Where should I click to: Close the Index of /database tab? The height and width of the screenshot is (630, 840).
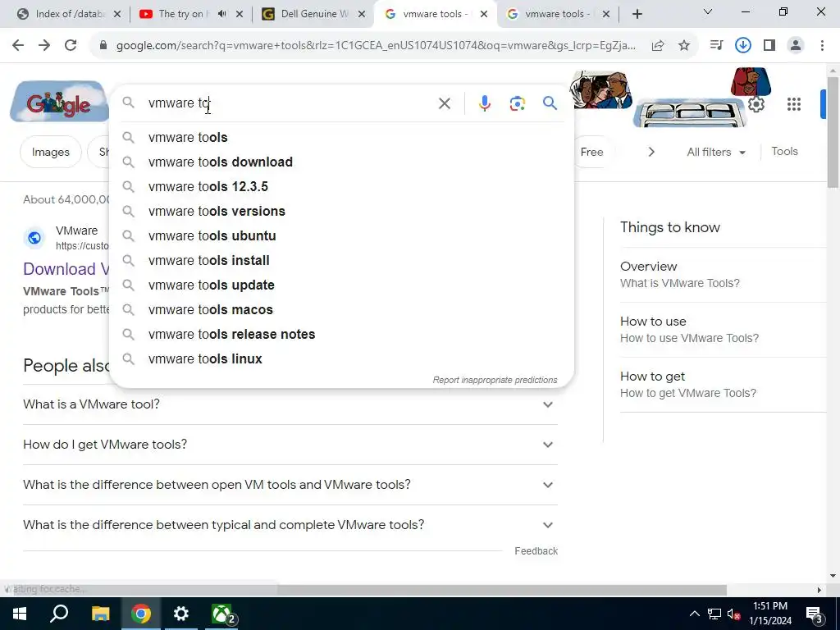tap(117, 14)
